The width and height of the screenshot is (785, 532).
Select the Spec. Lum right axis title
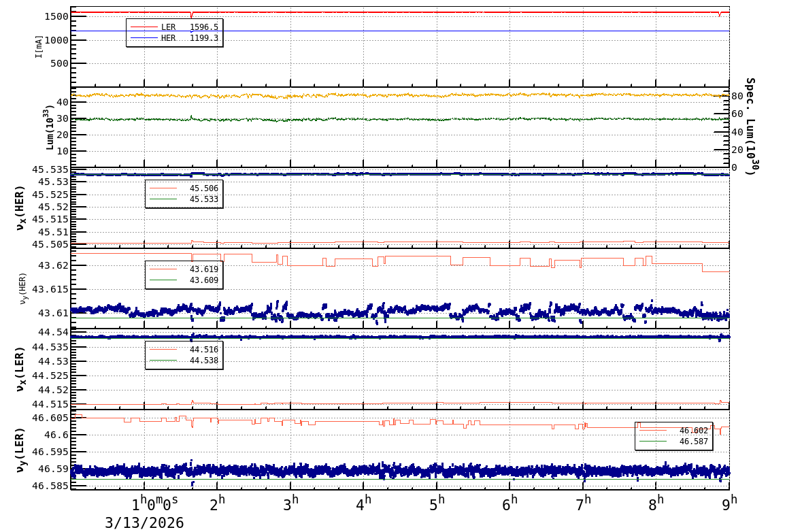point(750,127)
